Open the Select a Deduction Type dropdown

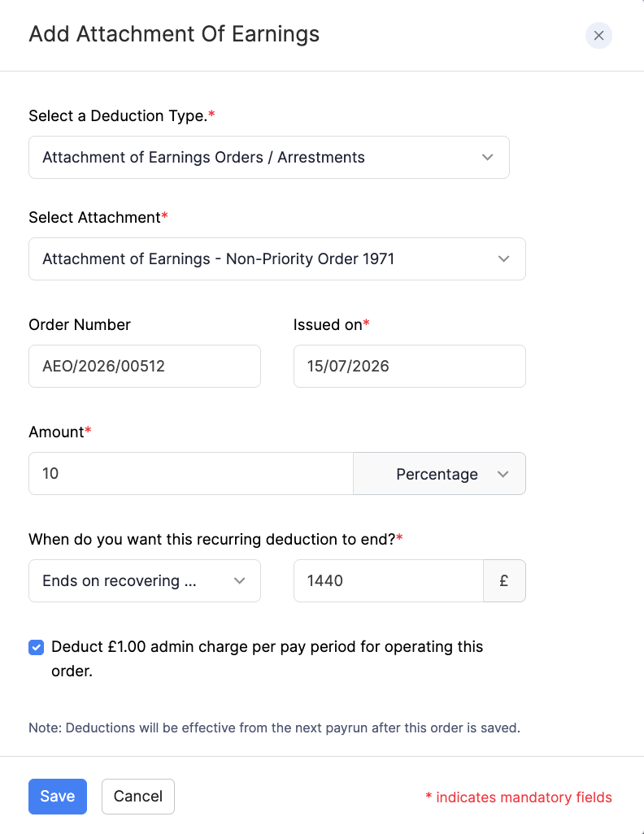coord(269,158)
